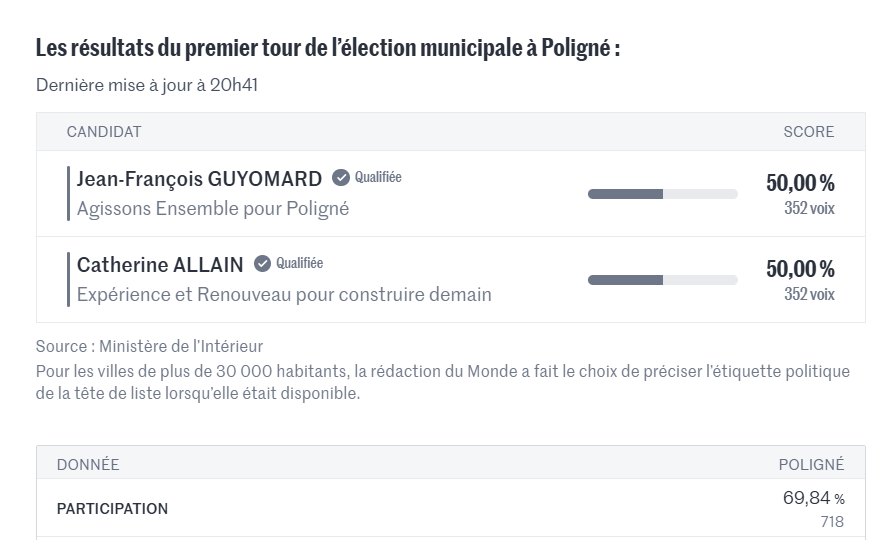The image size is (872, 540).
Task: Click the 50,00 % score for GUYOMARD
Action: [x=800, y=183]
